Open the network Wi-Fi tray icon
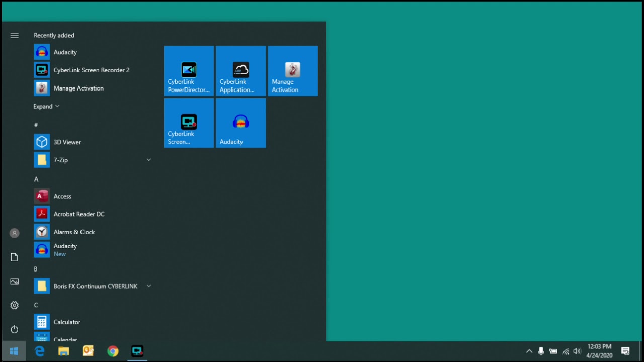This screenshot has width=644, height=362. [566, 351]
